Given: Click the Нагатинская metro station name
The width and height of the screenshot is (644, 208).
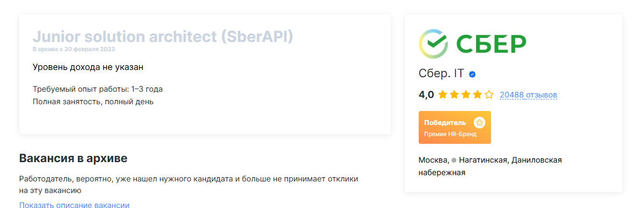Looking at the screenshot, I should click(483, 160).
